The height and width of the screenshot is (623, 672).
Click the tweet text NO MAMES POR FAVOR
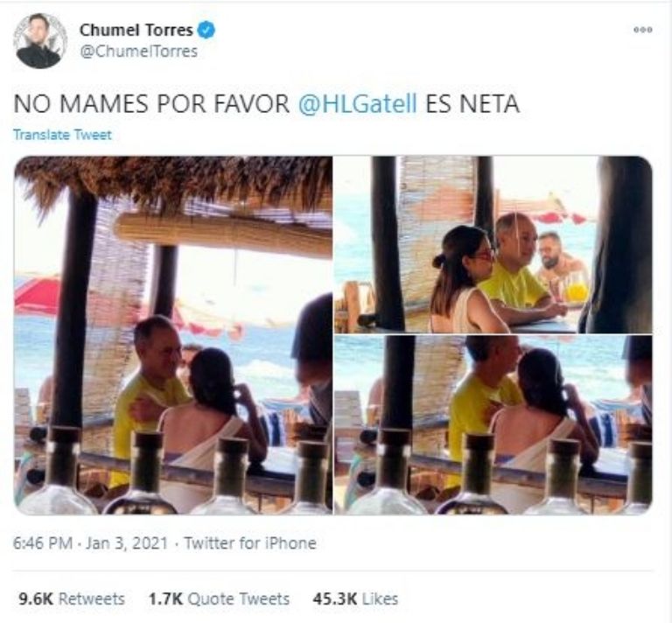(151, 104)
